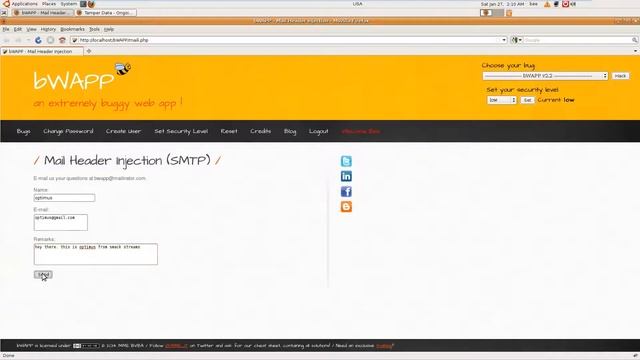Screen dimensions: 640x360
Task: Send the mail form
Action: 43,275
